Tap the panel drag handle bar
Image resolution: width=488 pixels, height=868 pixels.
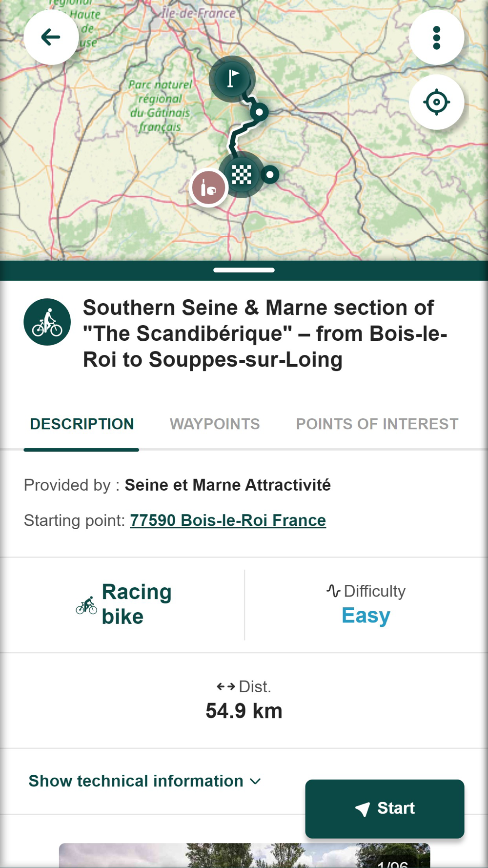click(244, 270)
